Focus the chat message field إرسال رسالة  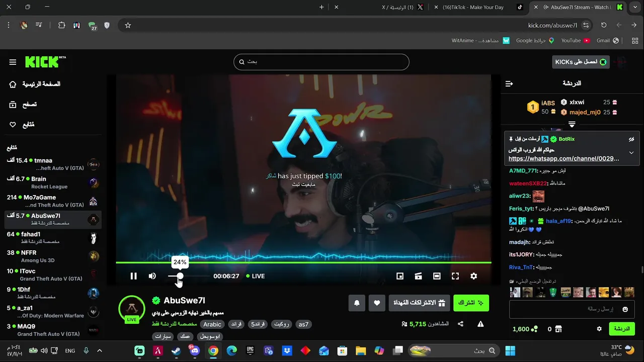click(x=572, y=309)
